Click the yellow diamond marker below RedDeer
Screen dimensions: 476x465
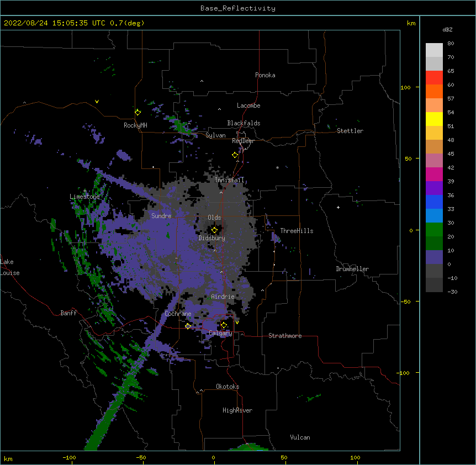pos(235,155)
